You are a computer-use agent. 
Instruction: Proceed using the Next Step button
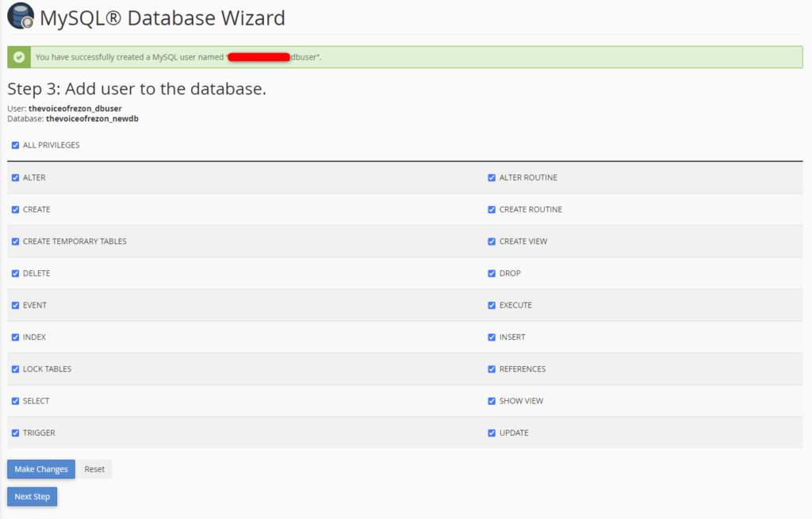32,496
